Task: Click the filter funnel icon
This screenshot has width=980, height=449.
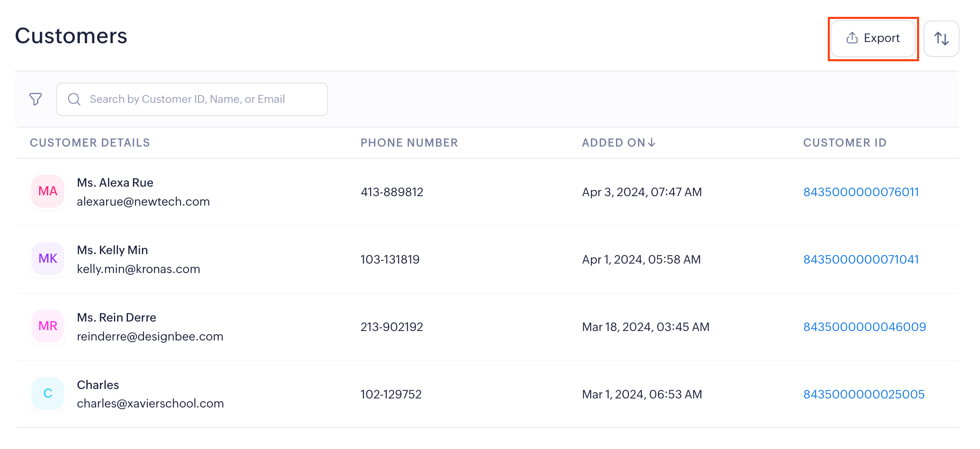Action: tap(36, 99)
